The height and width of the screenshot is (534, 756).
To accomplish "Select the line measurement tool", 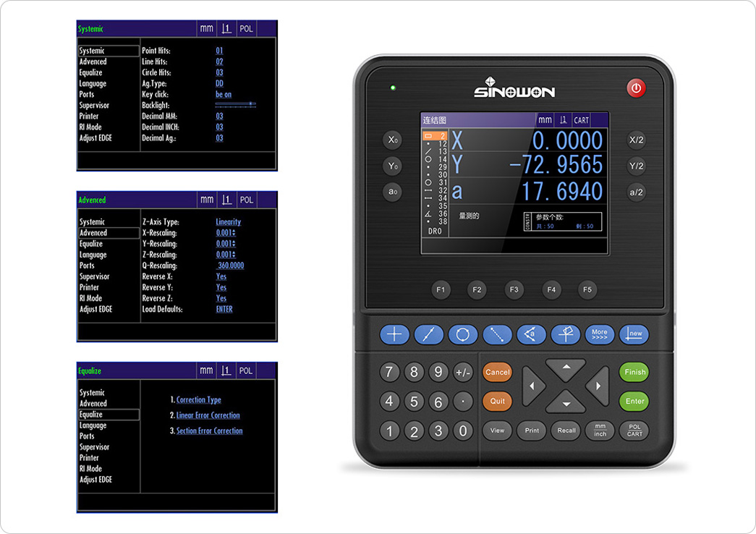I will (x=427, y=334).
